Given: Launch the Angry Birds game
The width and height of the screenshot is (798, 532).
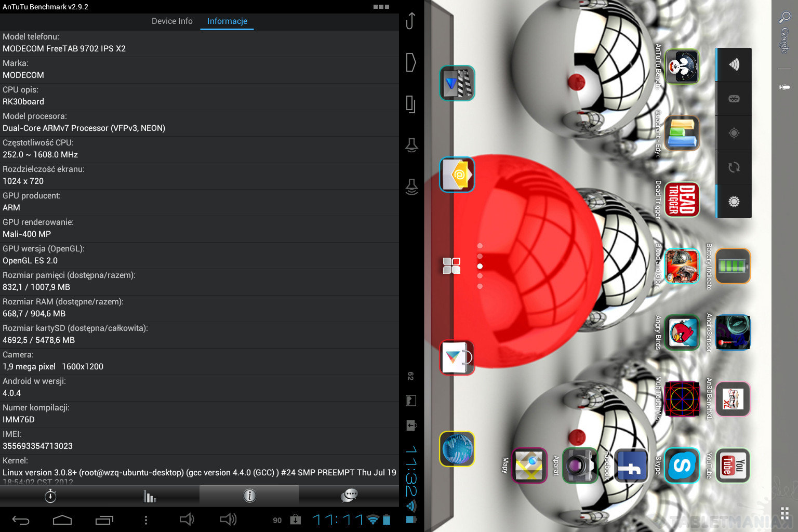Looking at the screenshot, I should (682, 332).
